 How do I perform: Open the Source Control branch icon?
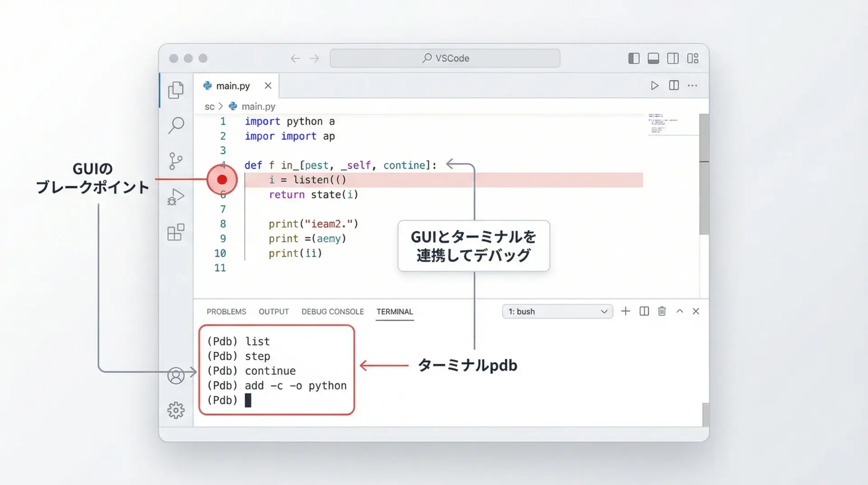[175, 161]
